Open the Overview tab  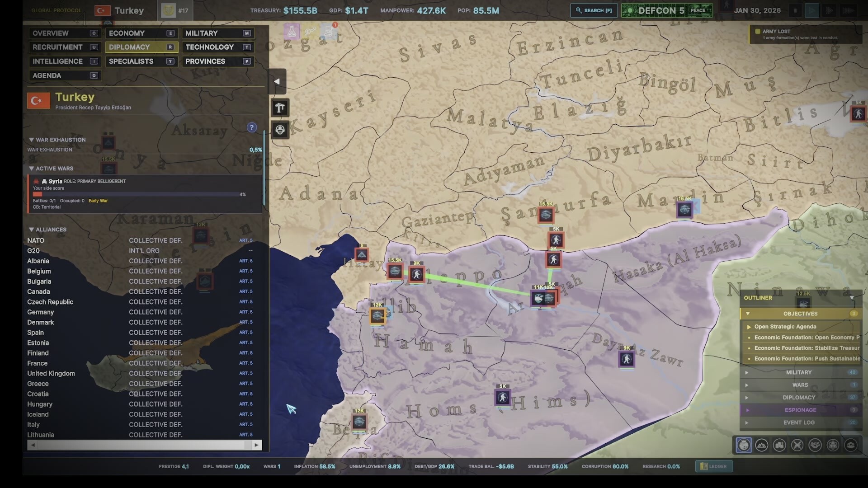(x=64, y=33)
